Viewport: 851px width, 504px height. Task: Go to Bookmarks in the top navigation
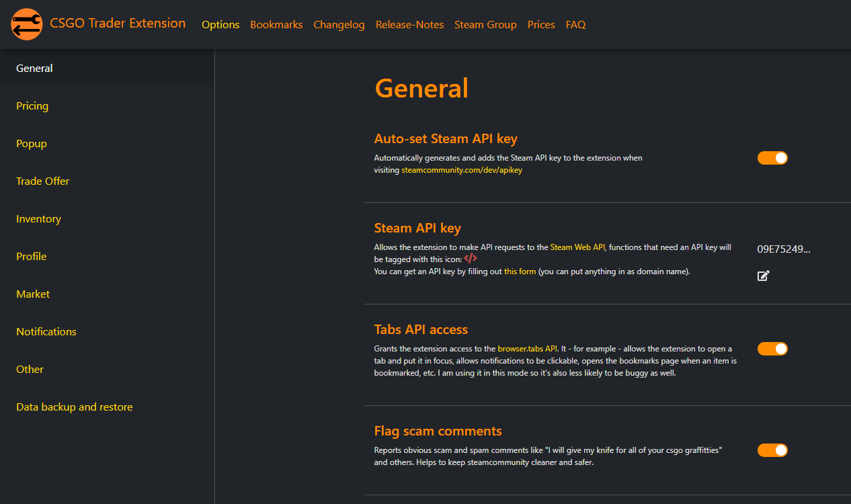point(276,25)
